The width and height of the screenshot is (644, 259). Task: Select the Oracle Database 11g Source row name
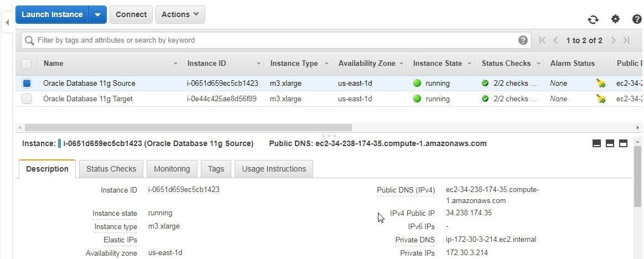coord(89,84)
